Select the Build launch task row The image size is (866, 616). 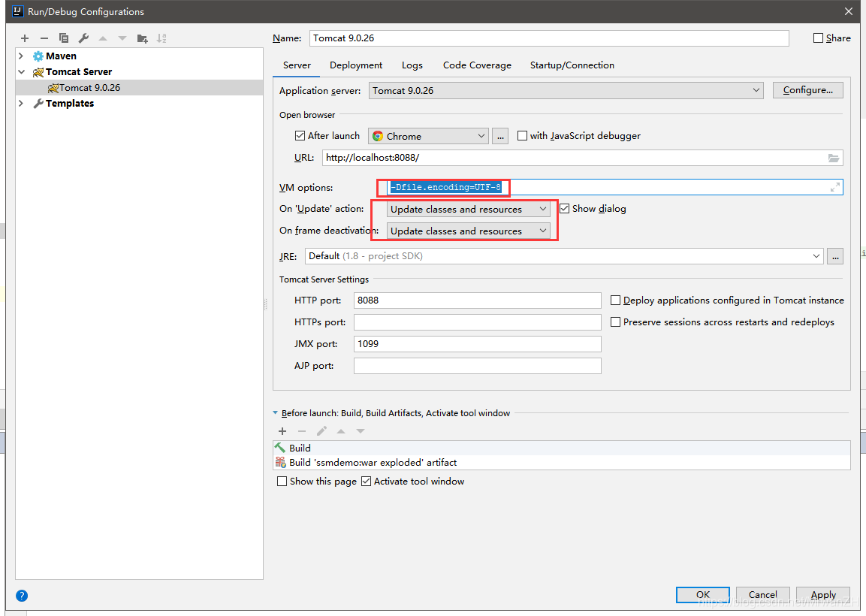pos(562,448)
